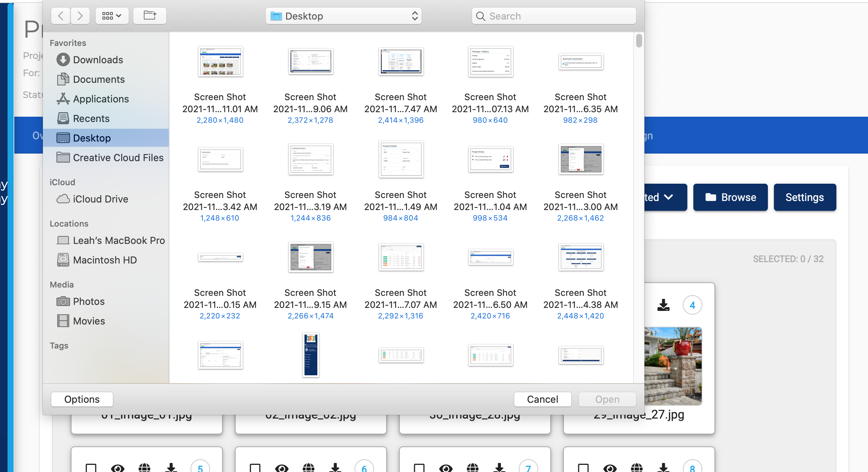Viewport: 868px width, 472px height.
Task: Select Screen Shot 2021-11...0.15 AM thumbnail
Action: pyautogui.click(x=221, y=257)
